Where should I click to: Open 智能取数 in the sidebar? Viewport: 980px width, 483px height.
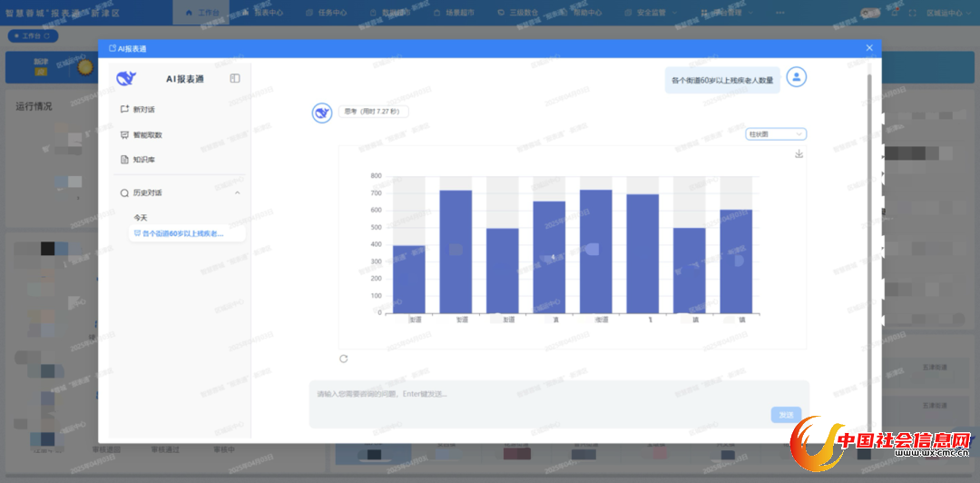pyautogui.click(x=147, y=135)
